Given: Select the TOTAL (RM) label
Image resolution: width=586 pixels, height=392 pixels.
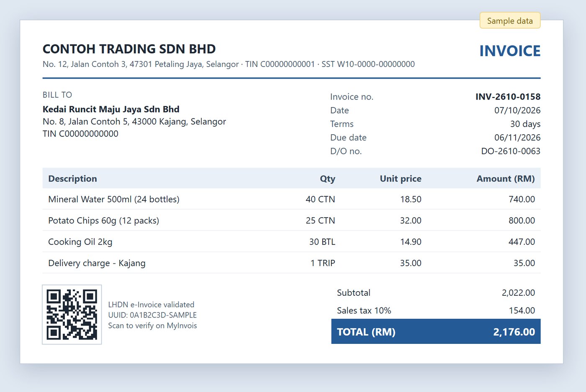Looking at the screenshot, I should [366, 332].
